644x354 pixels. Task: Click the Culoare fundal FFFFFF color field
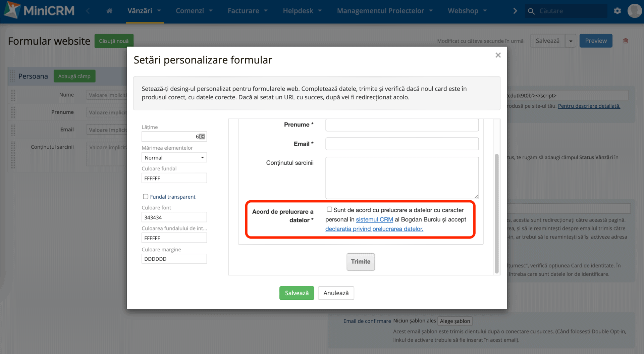174,178
